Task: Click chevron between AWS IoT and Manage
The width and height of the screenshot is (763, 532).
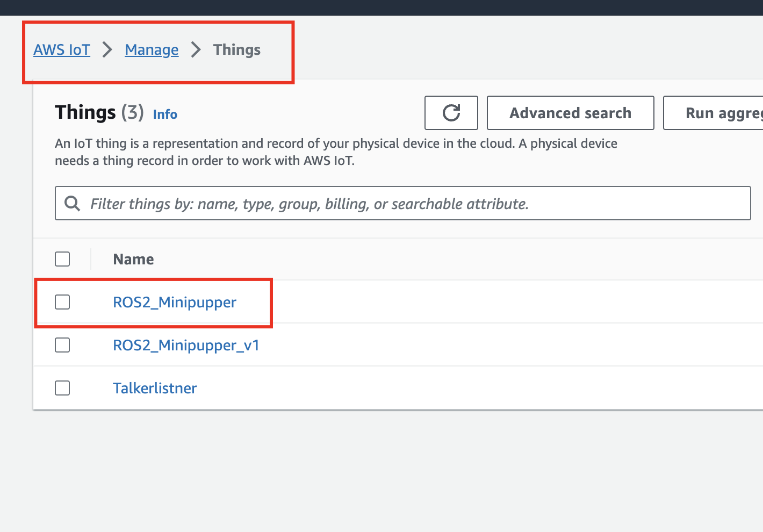Action: [107, 50]
